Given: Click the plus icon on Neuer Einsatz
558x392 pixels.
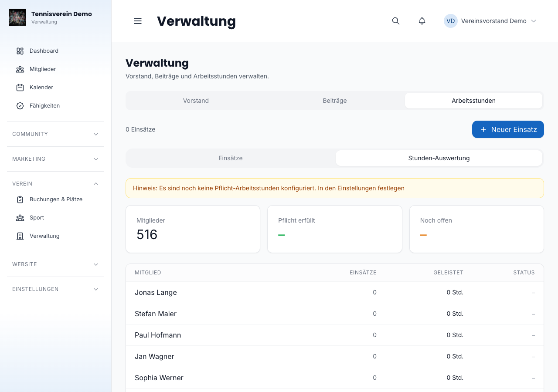Looking at the screenshot, I should click(x=483, y=129).
